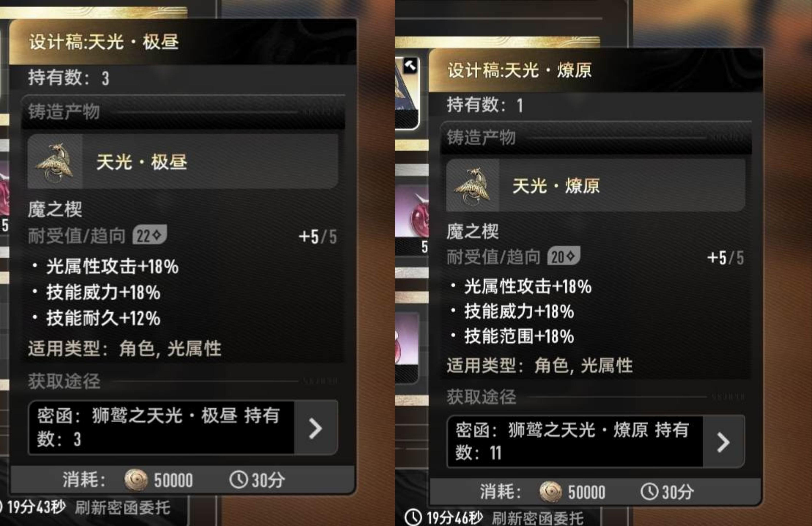Click the clock icon beside left 30分
This screenshot has width=812, height=526.
(238, 479)
